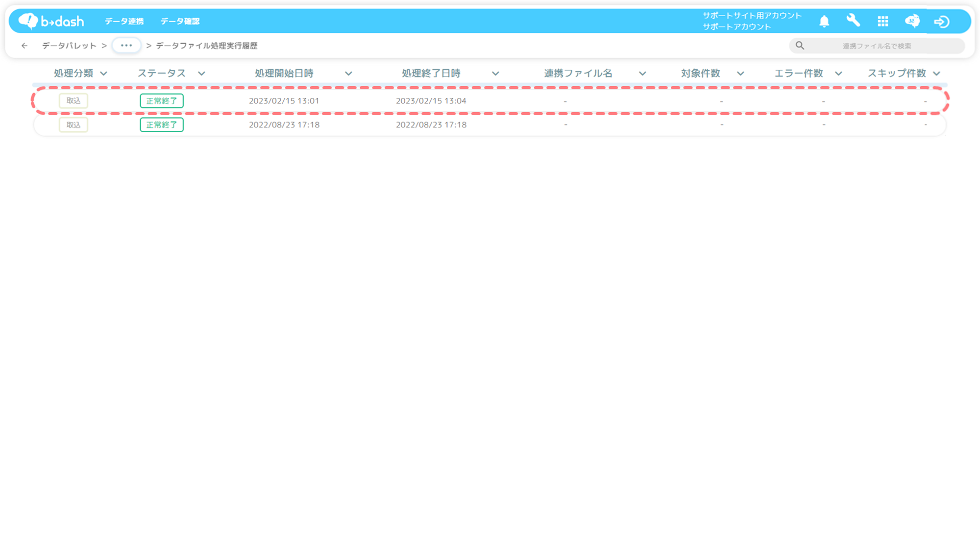Viewport: 980px width, 551px height.
Task: Expand the 処理開始日時 column dropdown
Action: (348, 73)
